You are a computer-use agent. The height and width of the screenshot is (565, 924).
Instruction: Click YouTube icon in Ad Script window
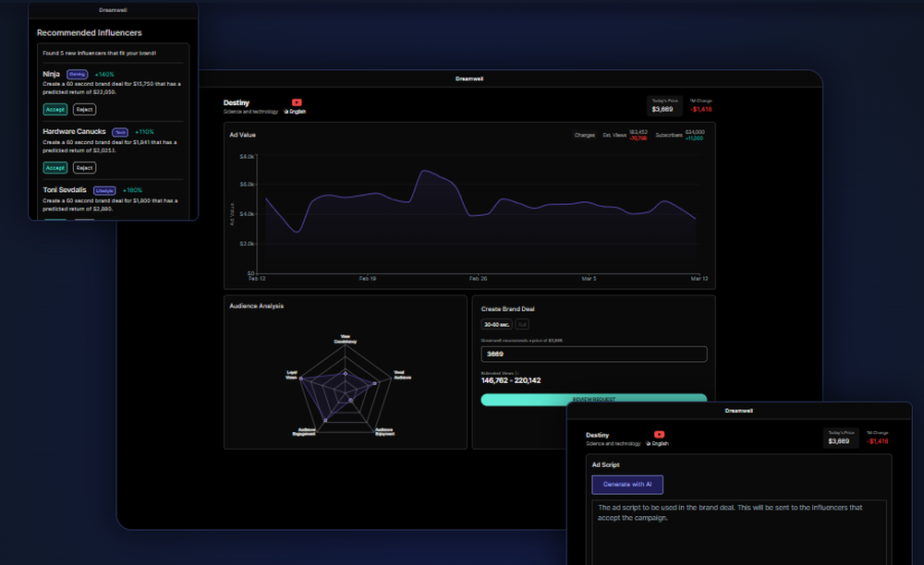pos(659,434)
